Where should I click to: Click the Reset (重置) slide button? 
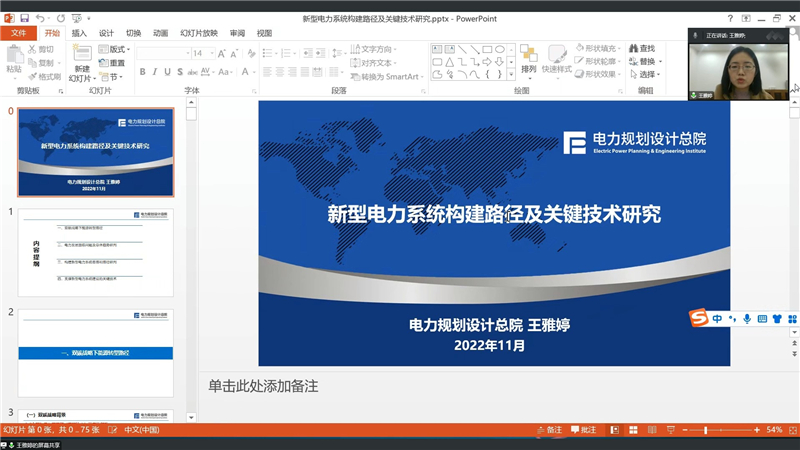112,63
